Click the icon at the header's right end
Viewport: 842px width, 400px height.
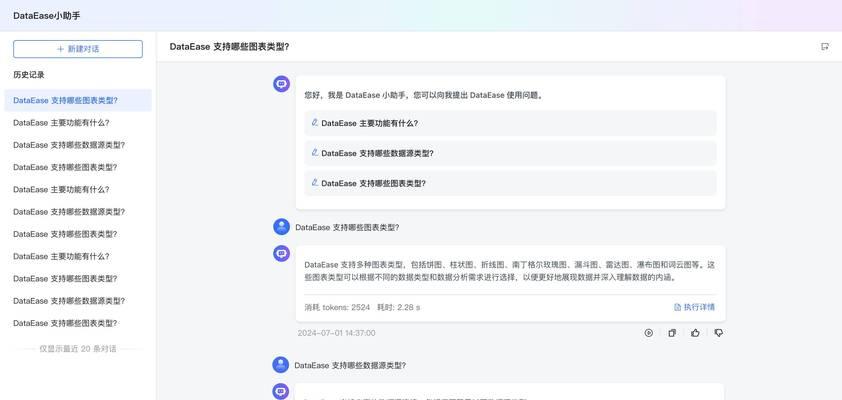tap(825, 47)
